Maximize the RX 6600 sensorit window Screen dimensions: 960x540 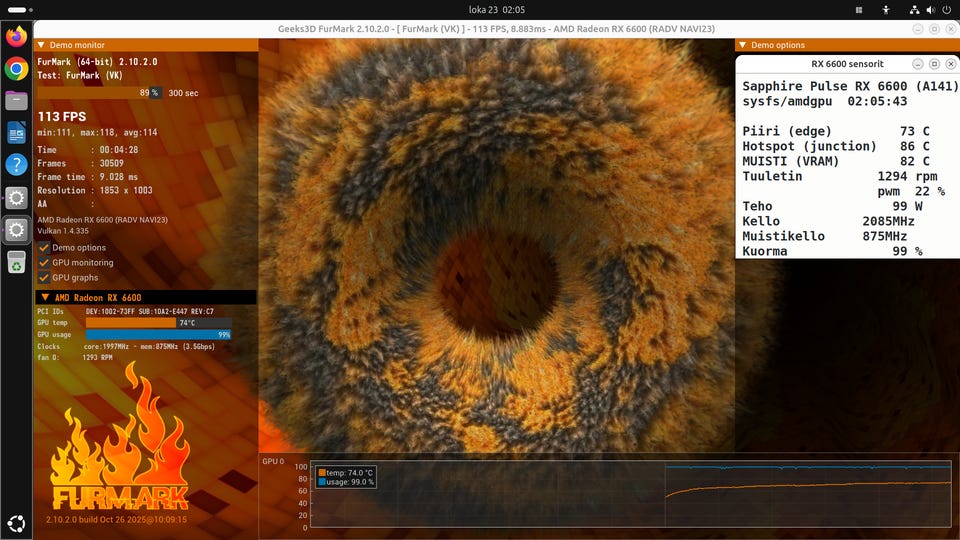click(934, 64)
